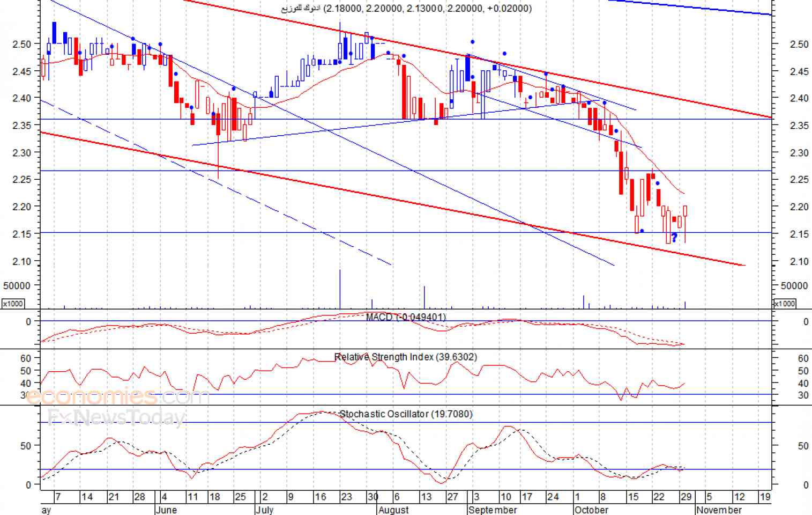Select the date label 27 on time axis
The height and width of the screenshot is (515, 812).
[452, 497]
